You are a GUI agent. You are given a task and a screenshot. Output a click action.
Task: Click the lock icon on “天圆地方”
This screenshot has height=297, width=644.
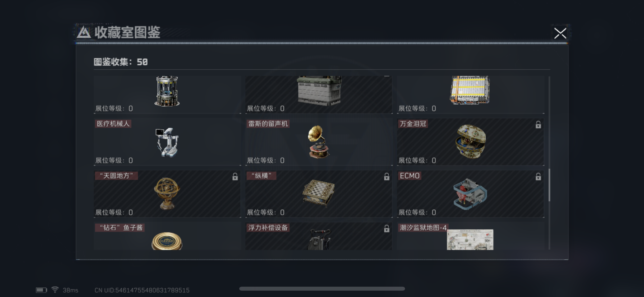click(x=235, y=177)
